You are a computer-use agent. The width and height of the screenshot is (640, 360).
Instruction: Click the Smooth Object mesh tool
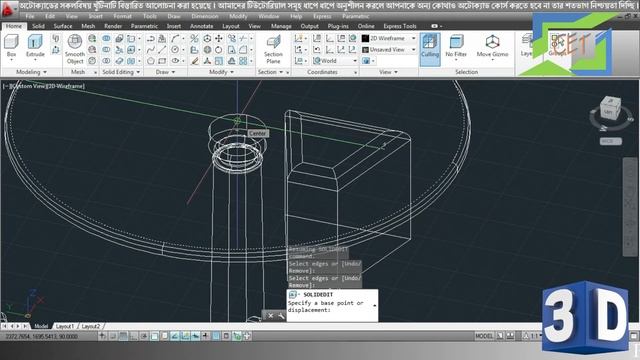coord(75,49)
